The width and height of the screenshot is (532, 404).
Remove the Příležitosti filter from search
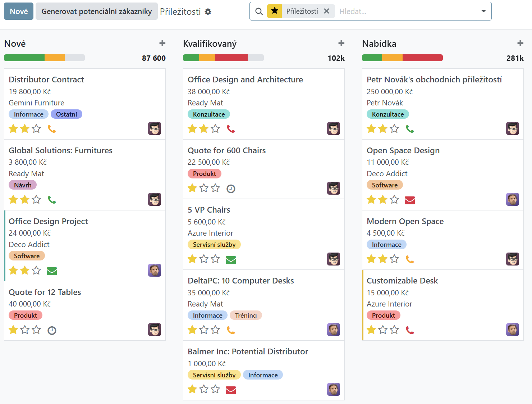click(x=326, y=11)
